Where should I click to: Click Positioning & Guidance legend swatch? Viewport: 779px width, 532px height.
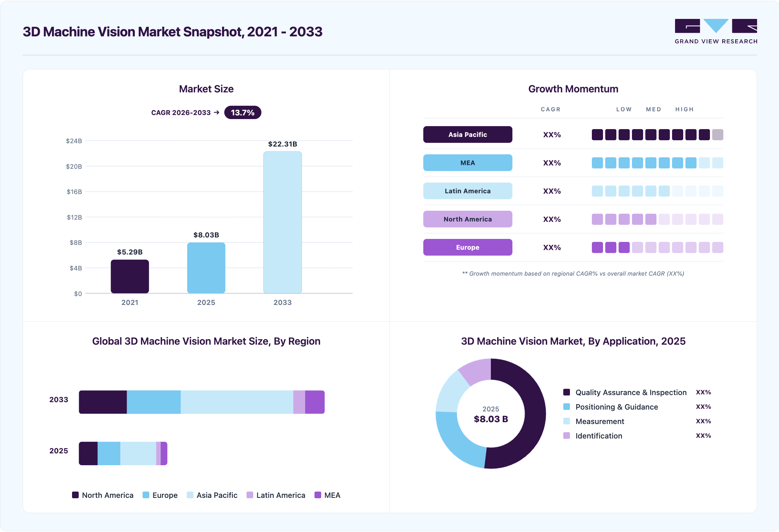point(567,407)
